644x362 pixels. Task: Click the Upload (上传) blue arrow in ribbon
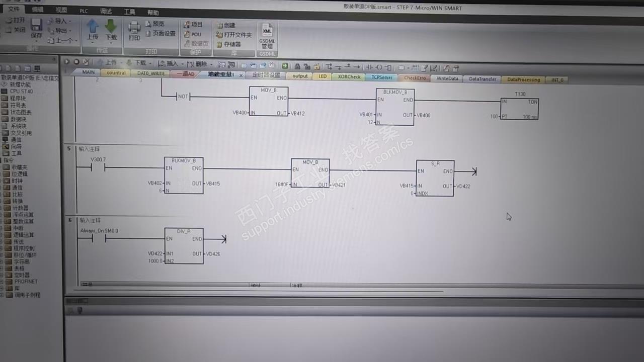[x=93, y=26]
